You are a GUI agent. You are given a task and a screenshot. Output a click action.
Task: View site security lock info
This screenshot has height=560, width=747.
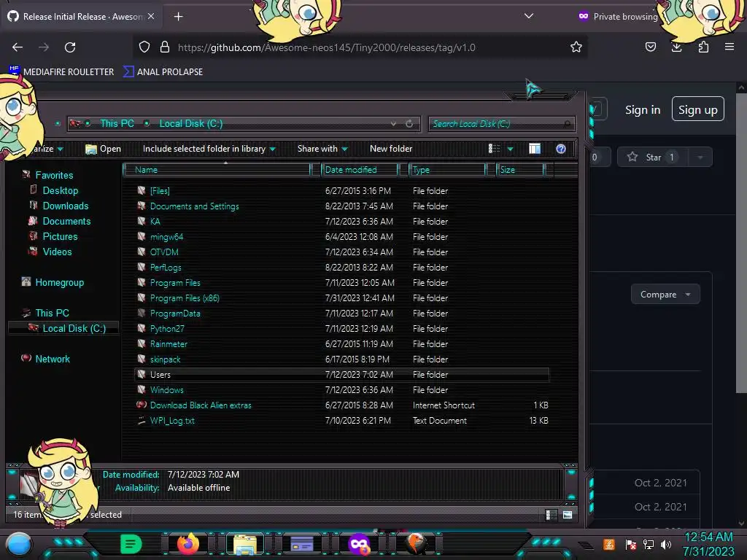click(x=165, y=47)
